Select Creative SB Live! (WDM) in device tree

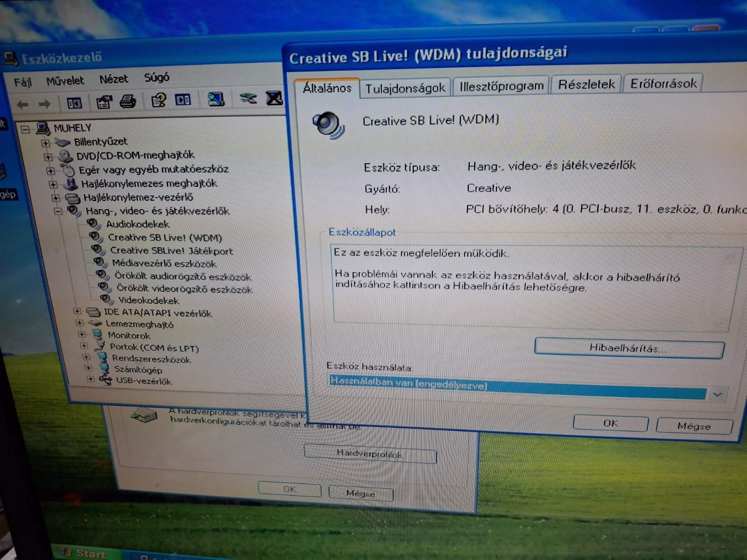coord(165,238)
